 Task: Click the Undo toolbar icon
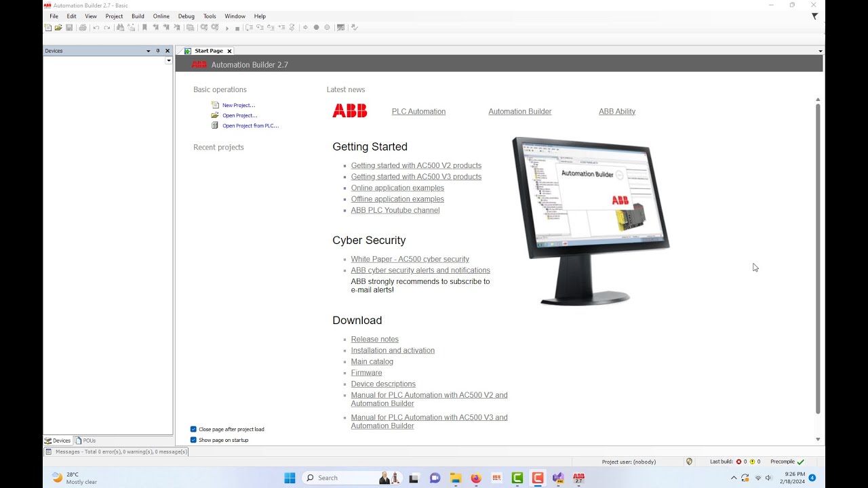[96, 28]
